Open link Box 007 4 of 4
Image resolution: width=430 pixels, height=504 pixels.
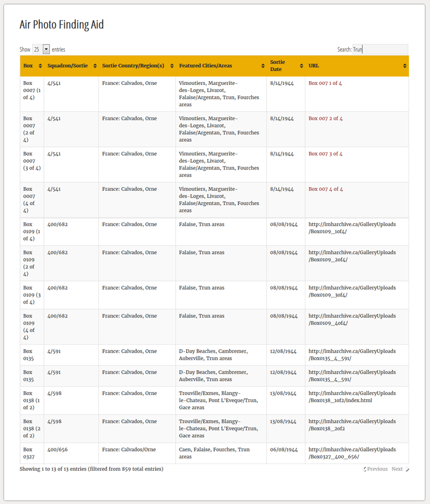326,189
